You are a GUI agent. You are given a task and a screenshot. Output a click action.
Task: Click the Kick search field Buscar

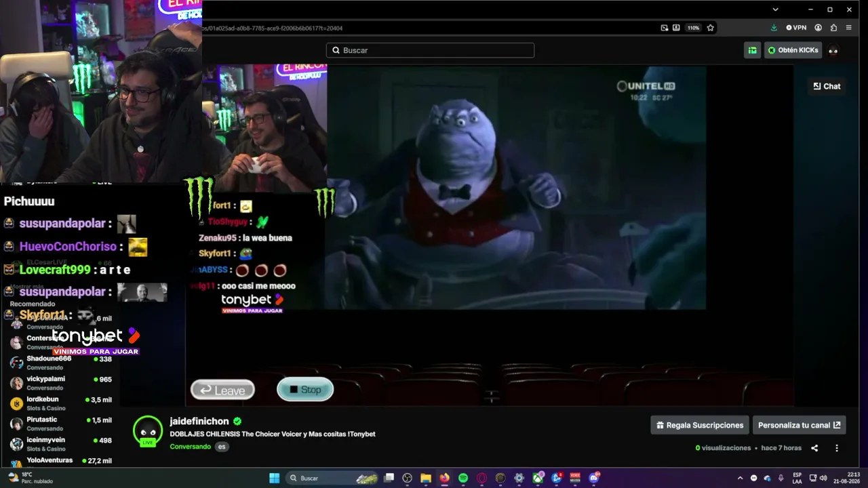pos(430,50)
